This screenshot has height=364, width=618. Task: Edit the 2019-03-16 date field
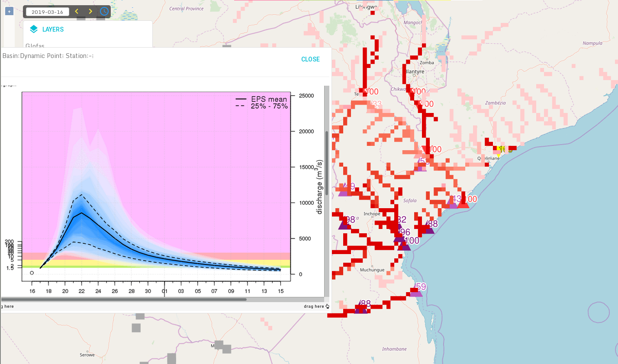(x=48, y=12)
